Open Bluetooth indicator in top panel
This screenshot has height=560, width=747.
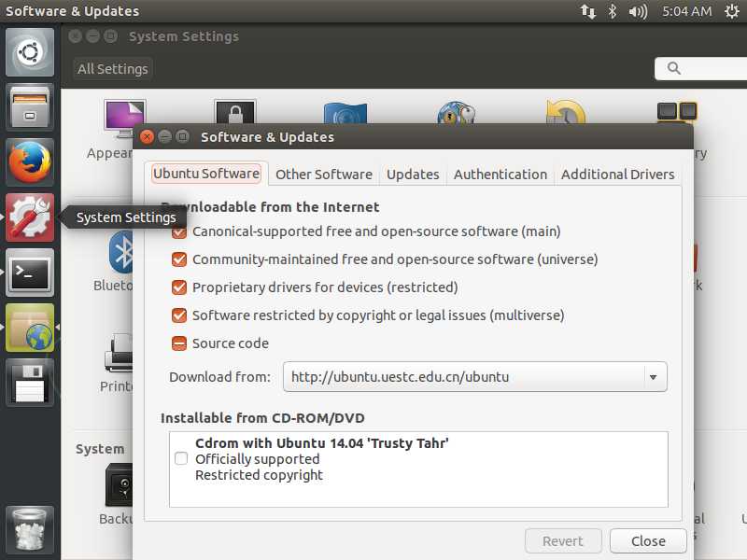pos(613,11)
